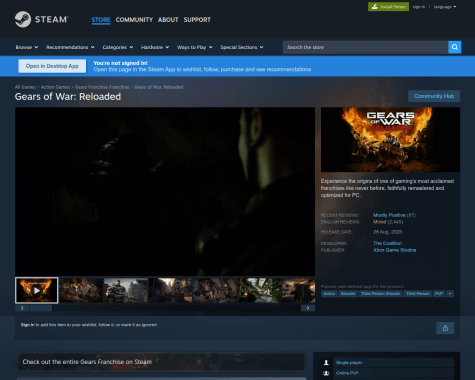Viewport: 475px width, 380px height.
Task: Click the Sign in wishlist link
Action: [x=27, y=325]
